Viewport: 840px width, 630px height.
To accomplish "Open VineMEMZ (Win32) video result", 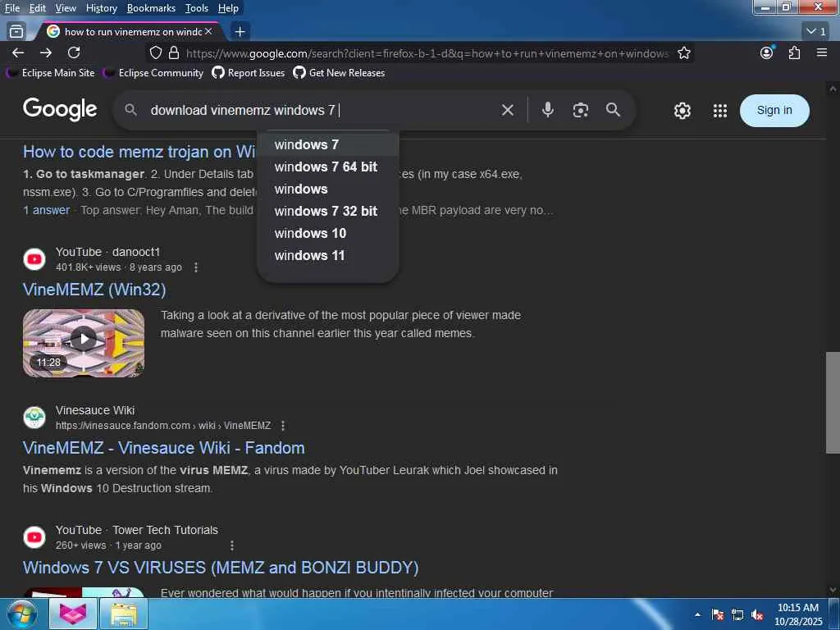I will [x=94, y=290].
